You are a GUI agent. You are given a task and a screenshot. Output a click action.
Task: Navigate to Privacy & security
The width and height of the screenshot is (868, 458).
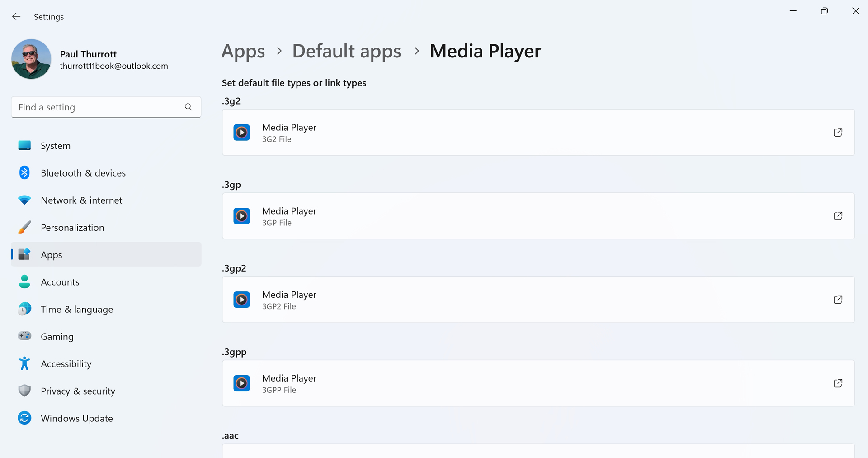pyautogui.click(x=78, y=391)
